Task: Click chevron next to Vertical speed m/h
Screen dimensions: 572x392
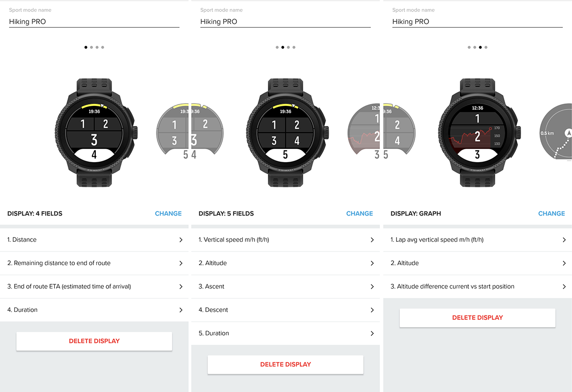Action: tap(372, 240)
